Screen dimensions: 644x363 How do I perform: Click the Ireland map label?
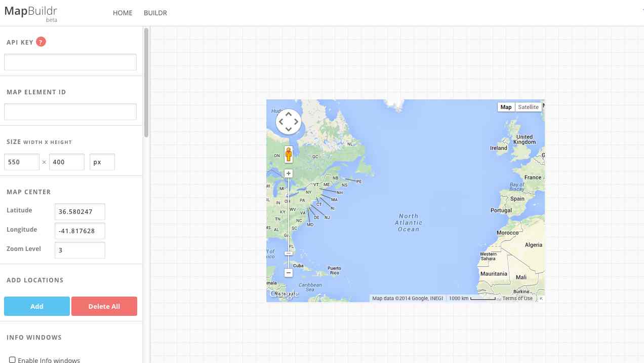coord(499,148)
